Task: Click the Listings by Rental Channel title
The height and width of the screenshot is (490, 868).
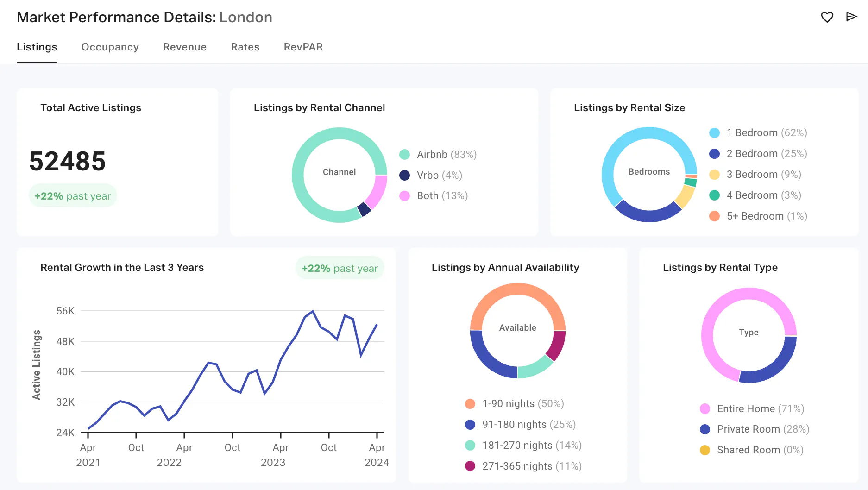Action: 320,108
